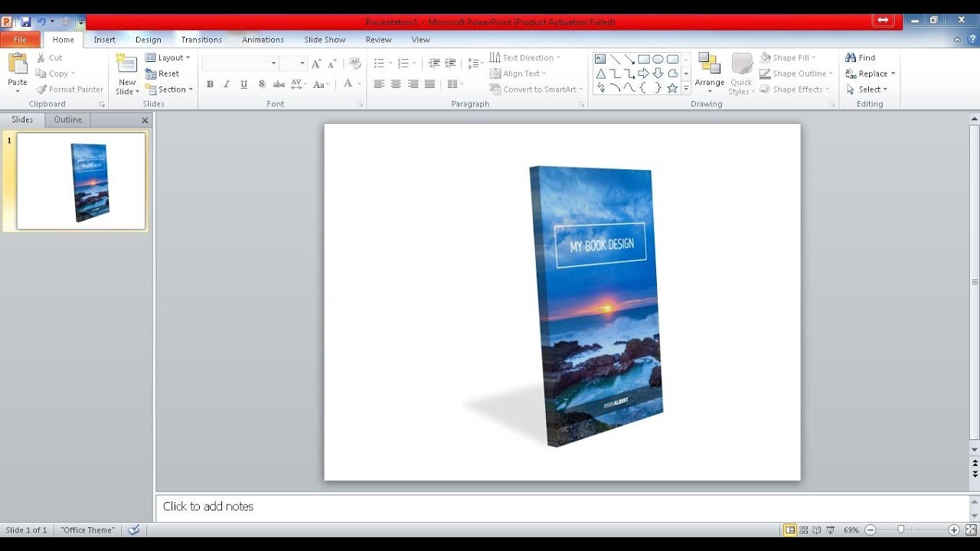Adjust the zoom slider handle

901,530
